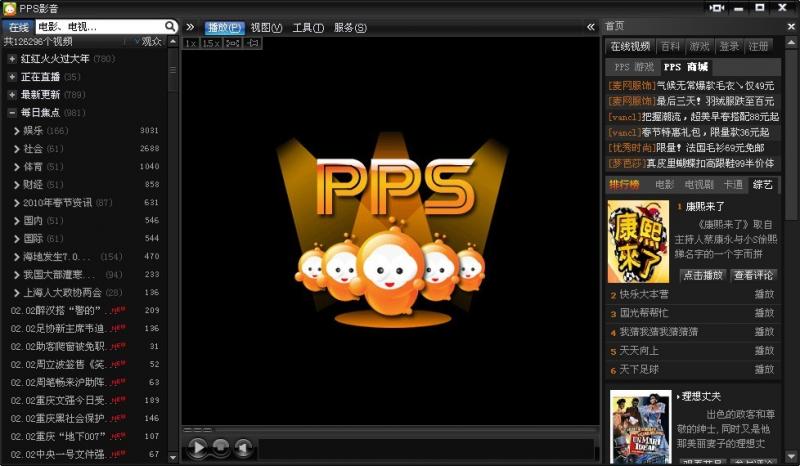Set video size to 1.5x
The image size is (800, 466).
coord(211,43)
